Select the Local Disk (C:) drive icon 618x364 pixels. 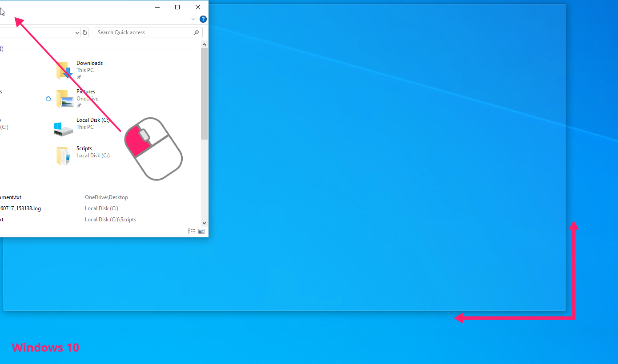point(63,129)
